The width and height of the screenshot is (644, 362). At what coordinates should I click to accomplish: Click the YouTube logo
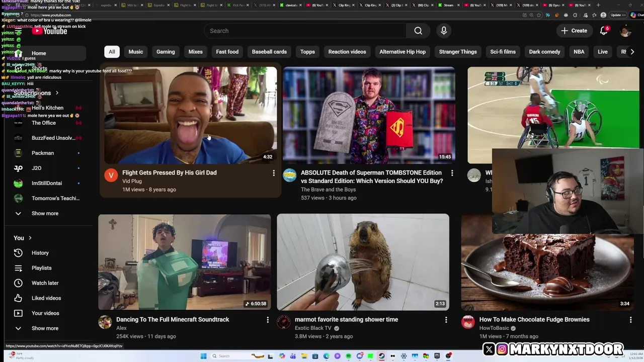(x=49, y=31)
